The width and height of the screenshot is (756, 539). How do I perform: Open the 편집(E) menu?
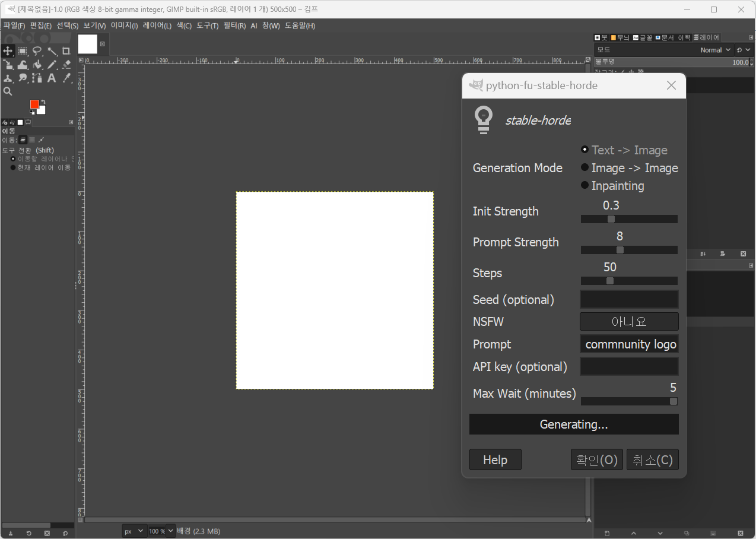pyautogui.click(x=41, y=26)
